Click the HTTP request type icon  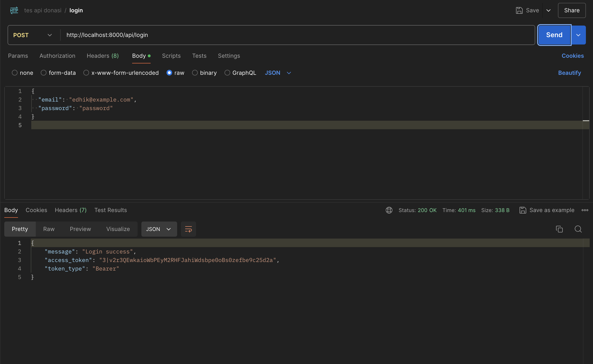coord(14,10)
